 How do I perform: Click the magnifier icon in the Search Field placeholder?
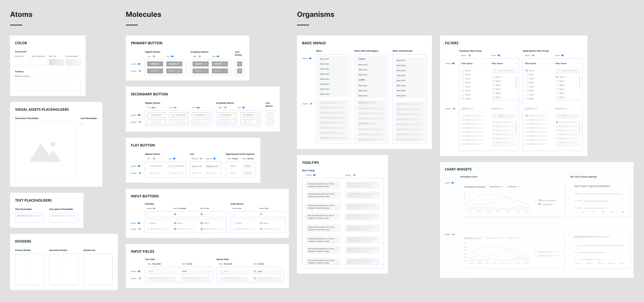pos(222,271)
